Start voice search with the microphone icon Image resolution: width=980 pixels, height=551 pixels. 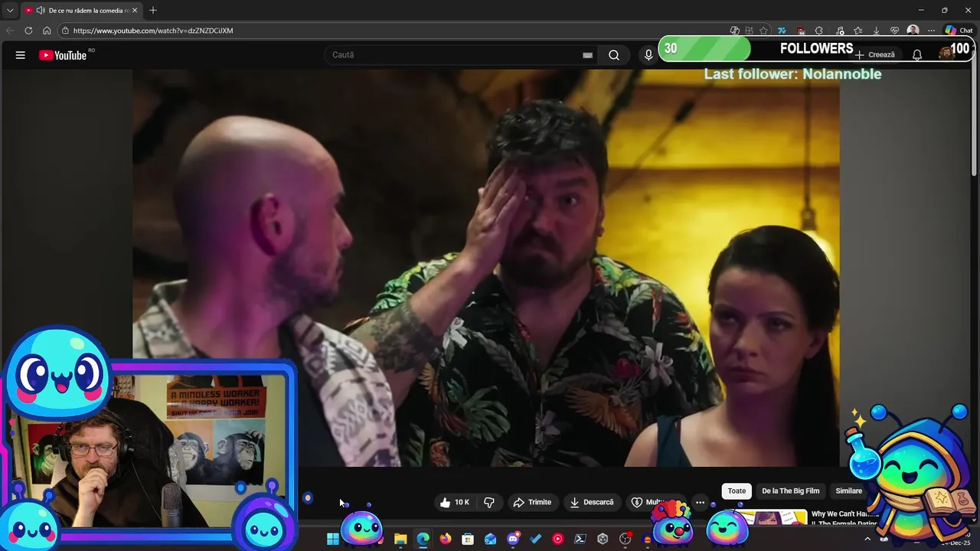coord(648,55)
